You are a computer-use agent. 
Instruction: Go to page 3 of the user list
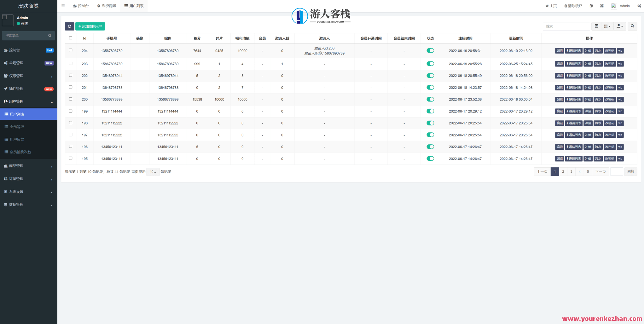pyautogui.click(x=571, y=171)
